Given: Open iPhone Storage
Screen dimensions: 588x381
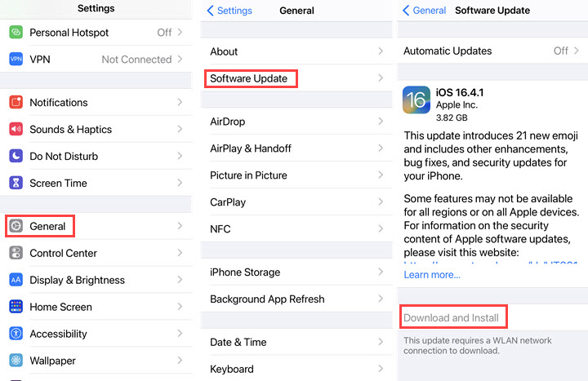Looking at the screenshot, I should click(x=296, y=272).
